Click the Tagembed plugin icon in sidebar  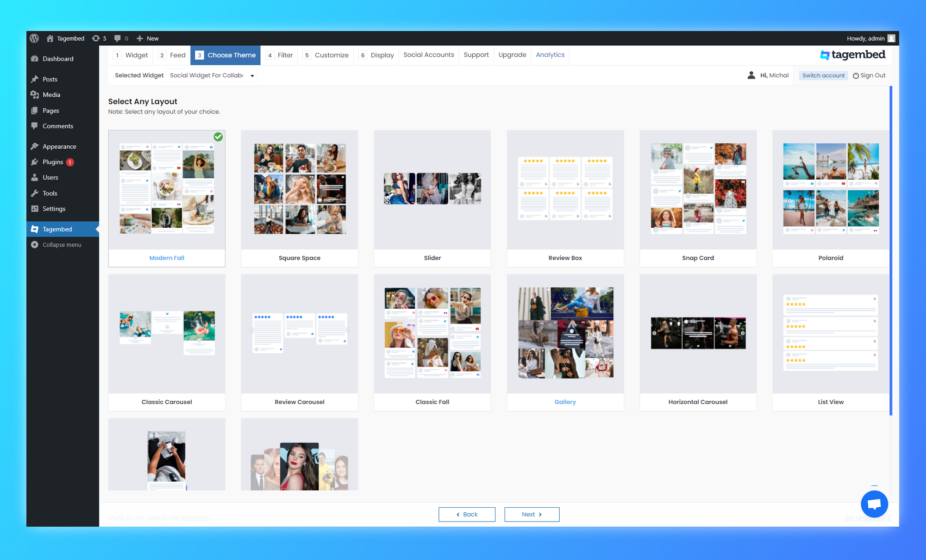tap(36, 230)
